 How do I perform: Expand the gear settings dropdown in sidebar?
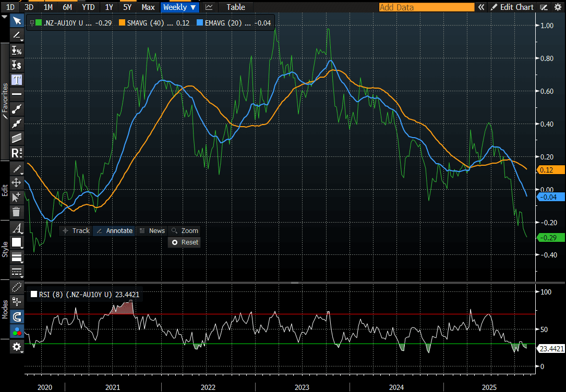click(17, 347)
